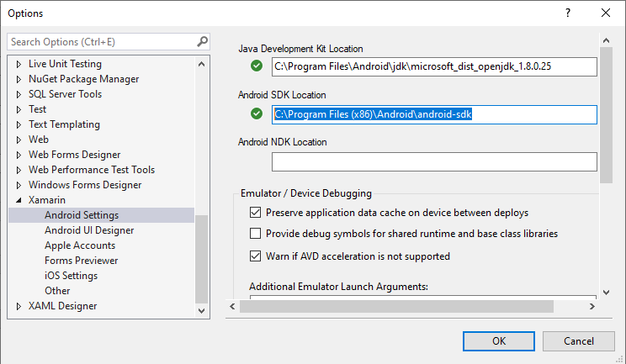Expand the Web node arrow
The width and height of the screenshot is (626, 364).
coord(19,140)
